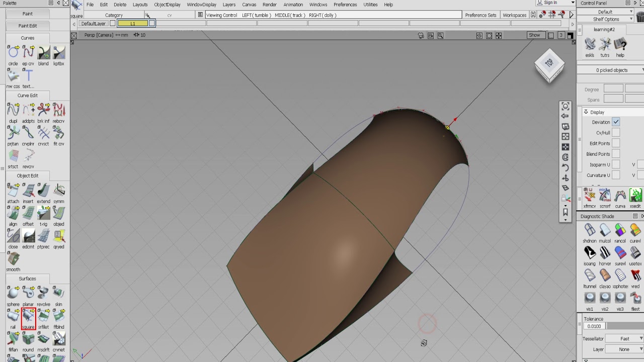Expand the Diagnostic Shade panel arrow
Viewport: 644px width, 362px height.
pos(641,216)
